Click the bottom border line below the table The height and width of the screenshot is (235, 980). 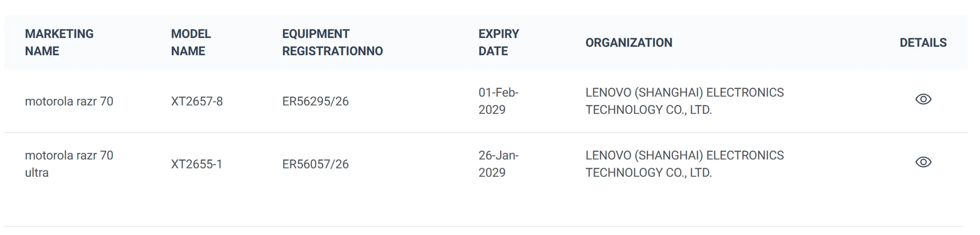click(x=485, y=227)
